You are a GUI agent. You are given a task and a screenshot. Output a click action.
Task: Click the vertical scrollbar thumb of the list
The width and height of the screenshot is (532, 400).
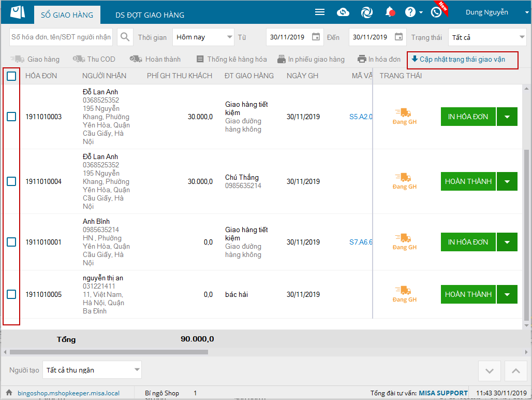click(x=527, y=234)
